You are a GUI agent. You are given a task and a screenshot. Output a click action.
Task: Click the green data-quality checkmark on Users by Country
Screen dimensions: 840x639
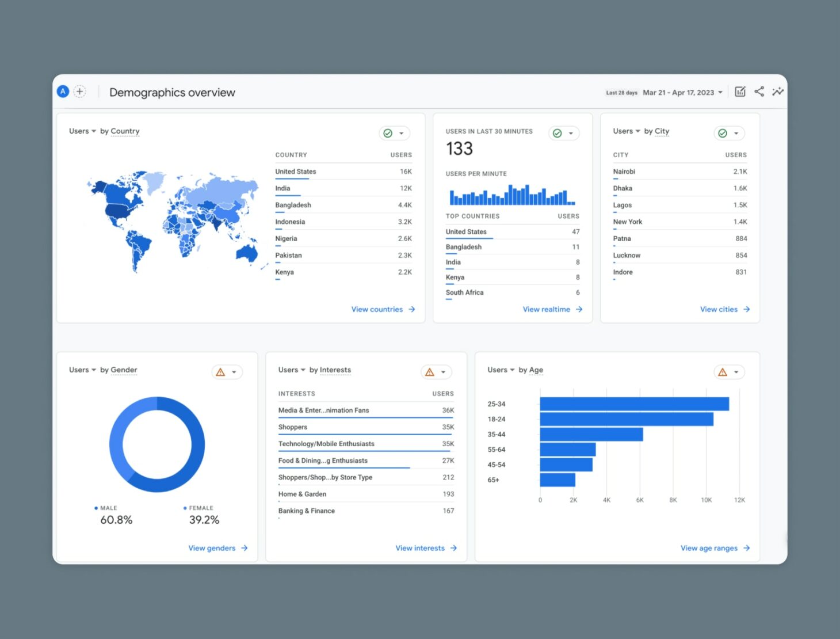click(388, 133)
